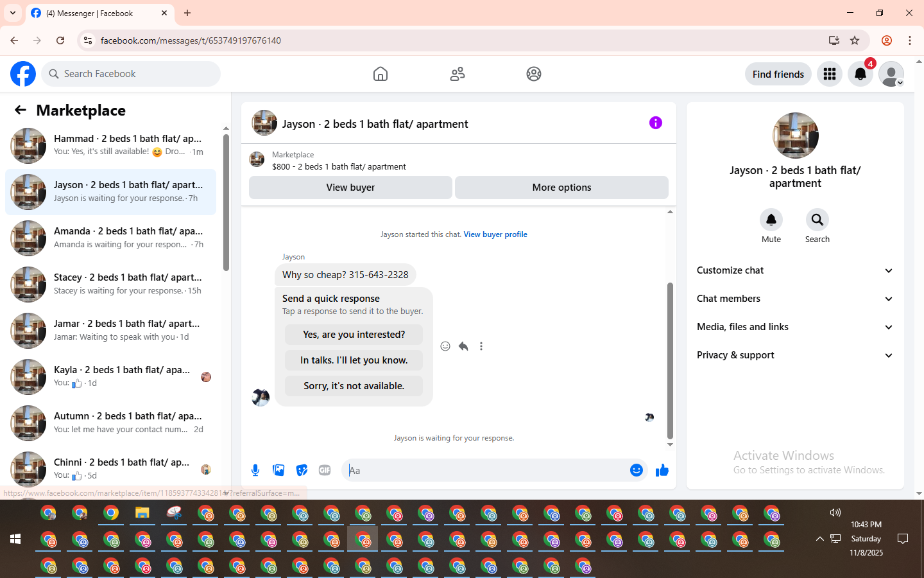Open Chrome profile icon in toolbar
The image size is (924, 578).
[887, 40]
